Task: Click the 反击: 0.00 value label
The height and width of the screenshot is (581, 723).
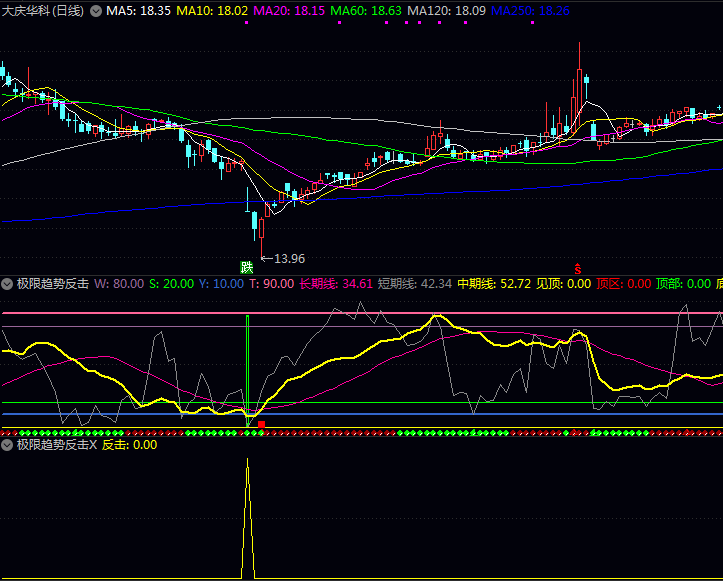Action: coord(129,444)
